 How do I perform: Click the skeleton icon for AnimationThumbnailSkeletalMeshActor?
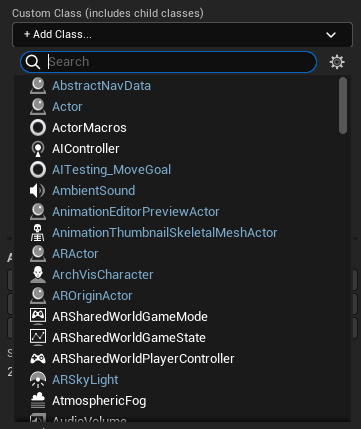(37, 233)
